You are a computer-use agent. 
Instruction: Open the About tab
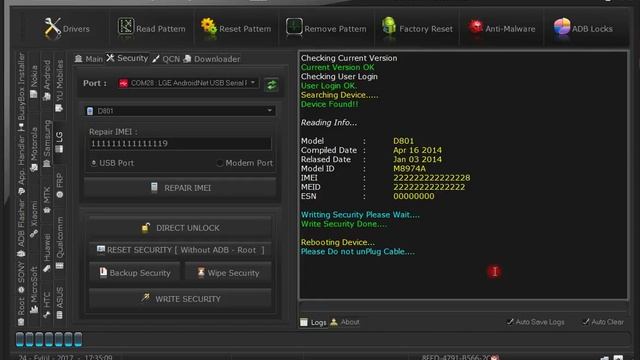click(x=345, y=322)
